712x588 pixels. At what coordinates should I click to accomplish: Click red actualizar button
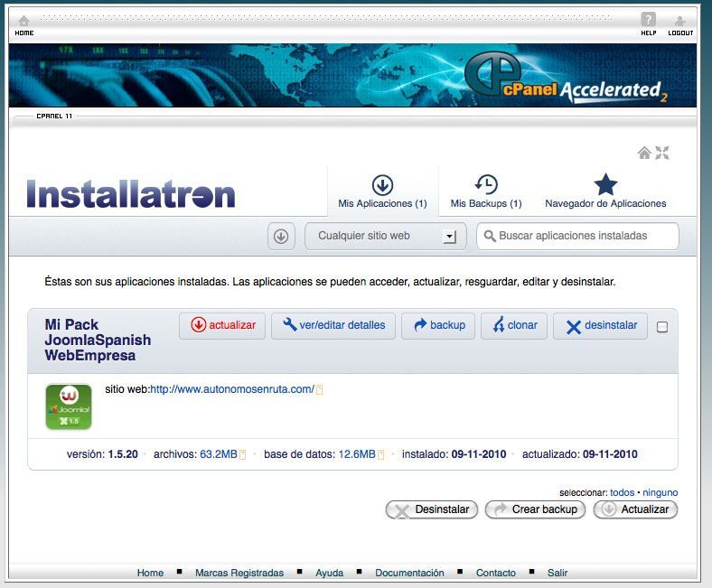[222, 325]
